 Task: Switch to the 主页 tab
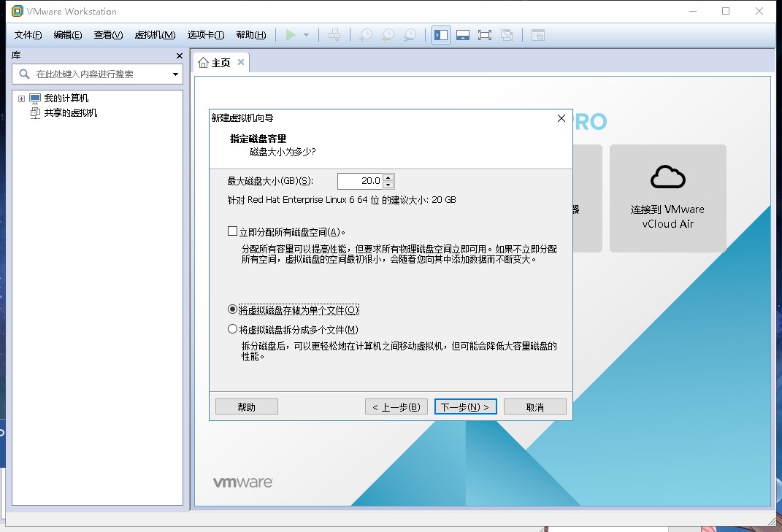point(221,63)
